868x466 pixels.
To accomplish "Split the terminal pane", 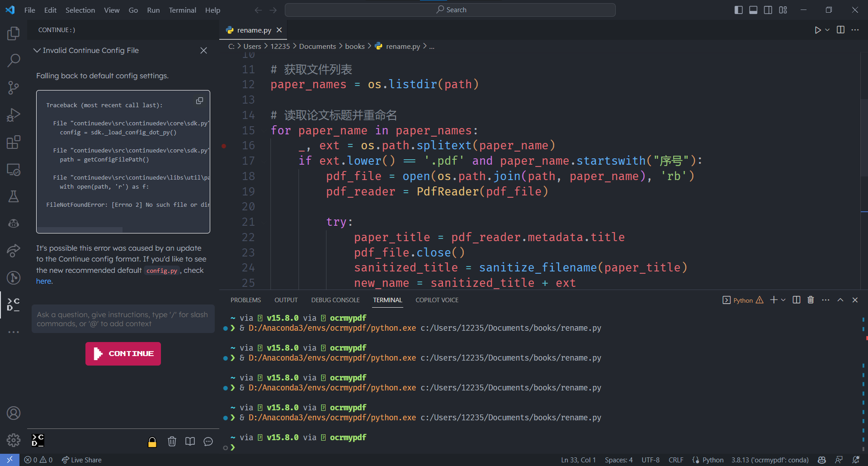I will (x=796, y=300).
